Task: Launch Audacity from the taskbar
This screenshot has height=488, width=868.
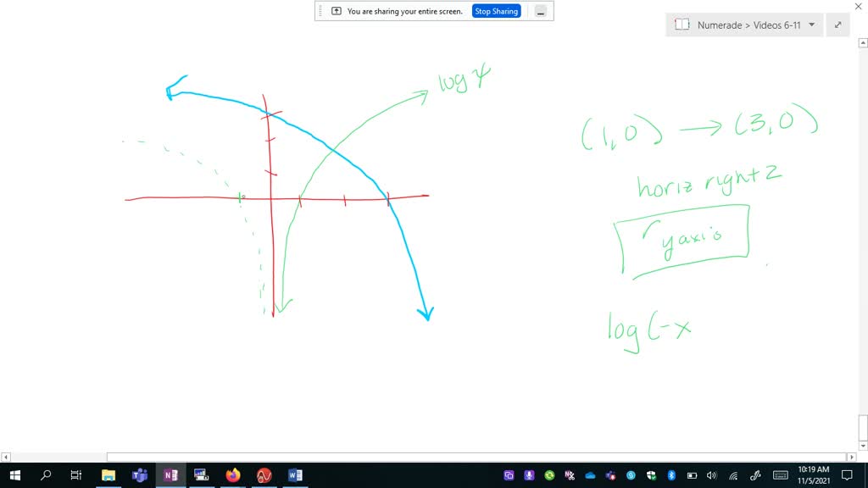Action: (263, 475)
